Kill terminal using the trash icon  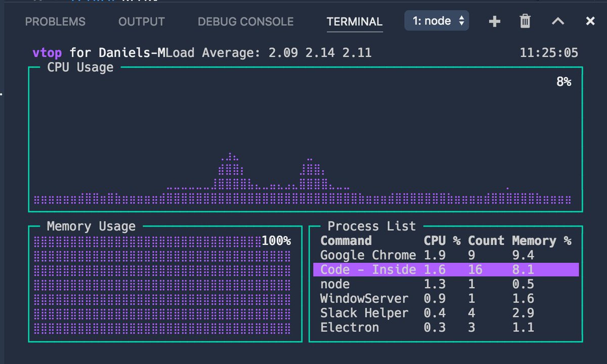526,21
